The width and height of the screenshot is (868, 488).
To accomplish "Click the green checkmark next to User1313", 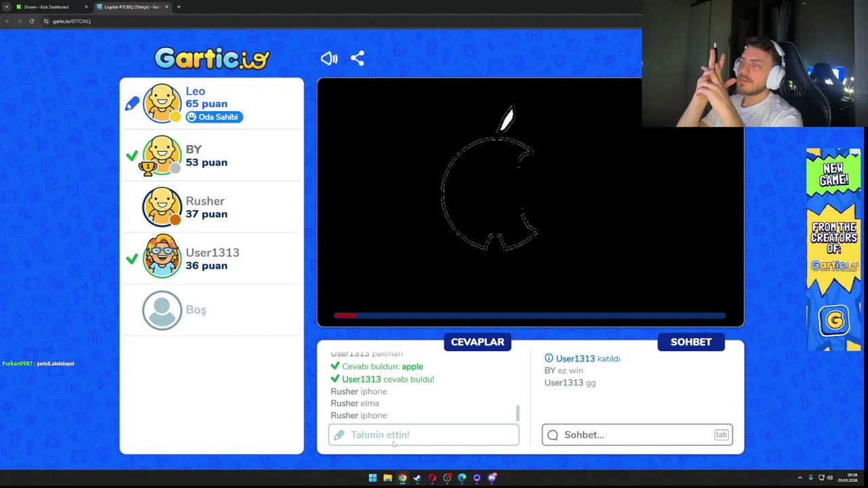I will pyautogui.click(x=132, y=259).
